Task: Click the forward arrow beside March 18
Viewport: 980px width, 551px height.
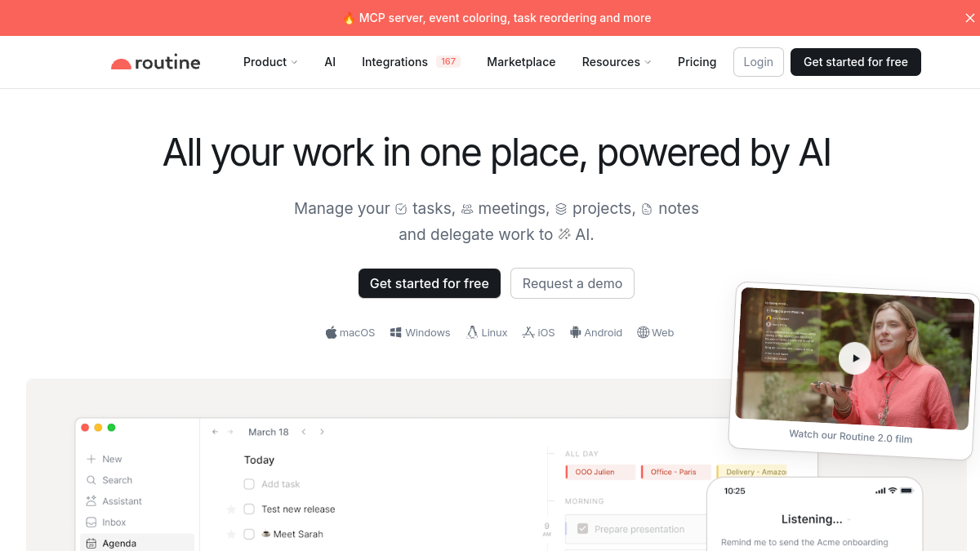Action: pyautogui.click(x=230, y=432)
